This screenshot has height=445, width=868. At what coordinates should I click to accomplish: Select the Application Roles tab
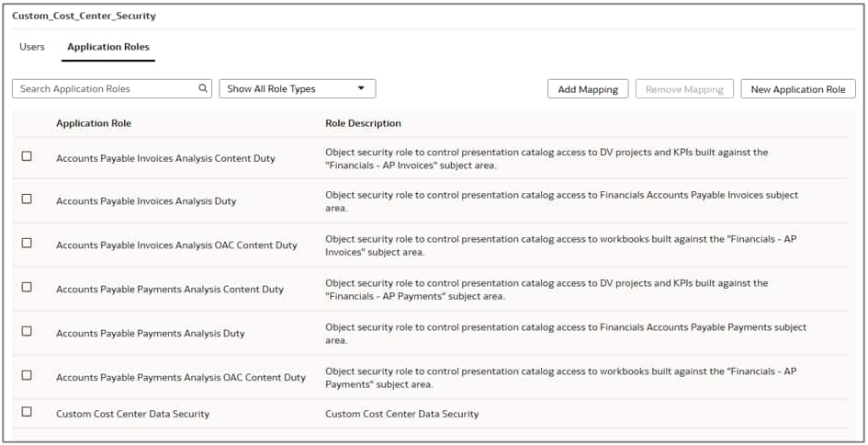[x=108, y=47]
